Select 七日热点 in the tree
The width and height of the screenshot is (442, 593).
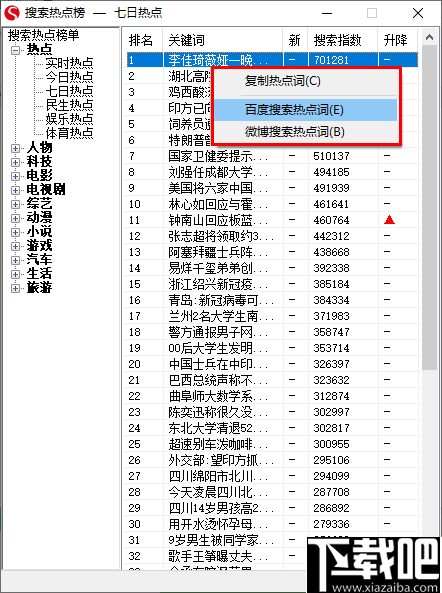69,91
